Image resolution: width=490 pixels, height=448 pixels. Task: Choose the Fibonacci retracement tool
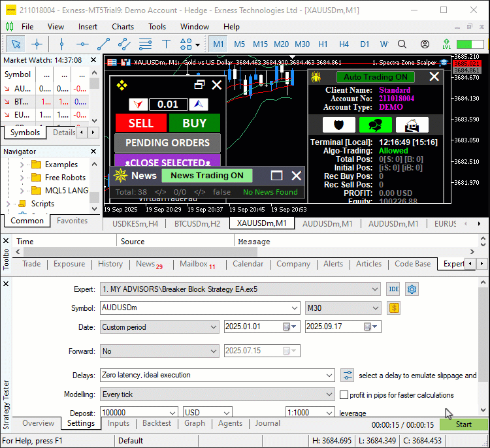(x=145, y=44)
